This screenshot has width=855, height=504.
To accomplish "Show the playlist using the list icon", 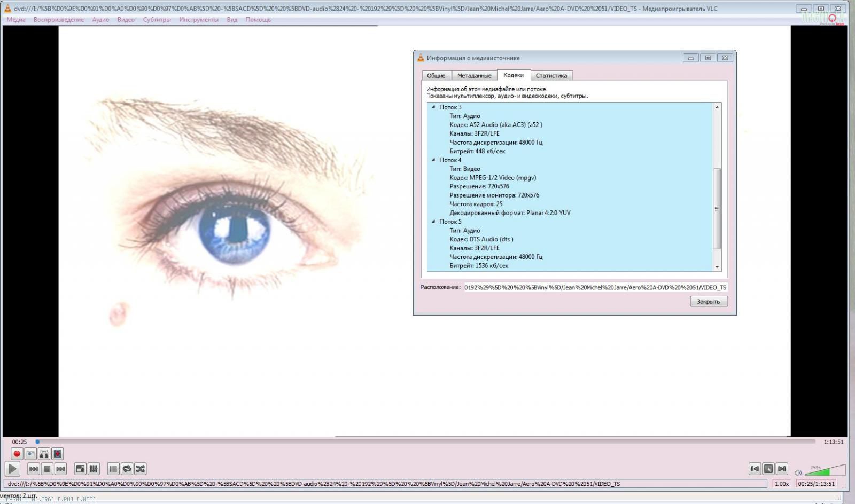I will pyautogui.click(x=113, y=469).
